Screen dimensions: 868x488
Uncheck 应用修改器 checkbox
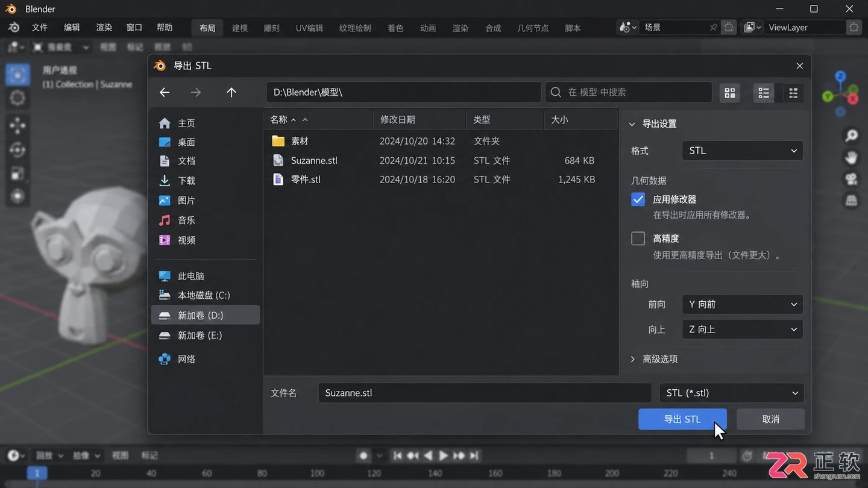pyautogui.click(x=638, y=199)
